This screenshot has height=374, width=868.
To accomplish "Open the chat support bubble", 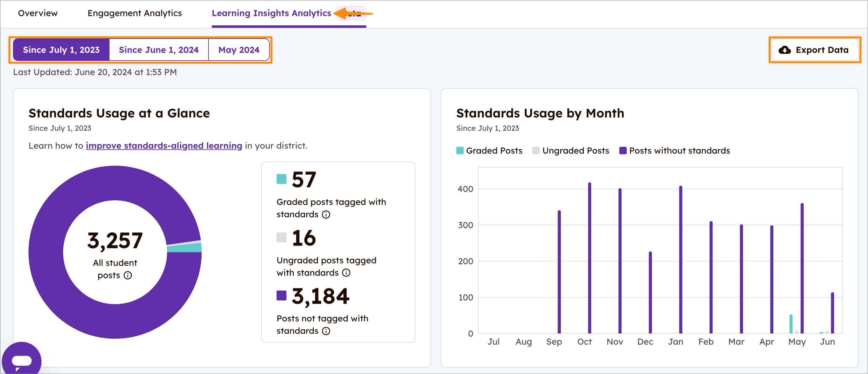I will pos(22,359).
